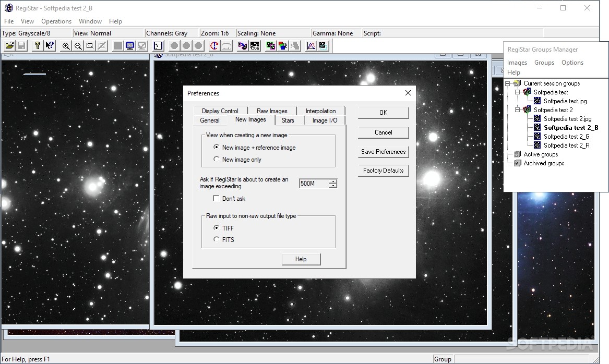Viewport: 609px width, 364px height.
Task: Click the star-chart page toolbar icon
Action: point(158,46)
